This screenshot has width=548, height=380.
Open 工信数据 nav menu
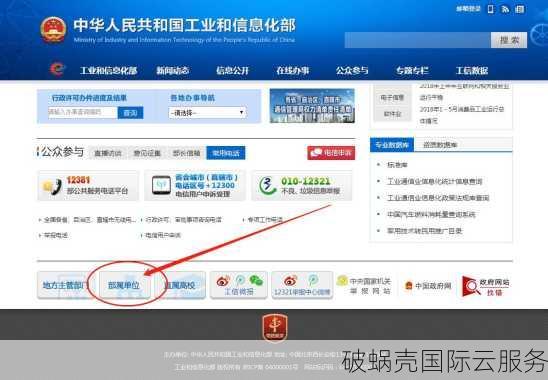[472, 71]
